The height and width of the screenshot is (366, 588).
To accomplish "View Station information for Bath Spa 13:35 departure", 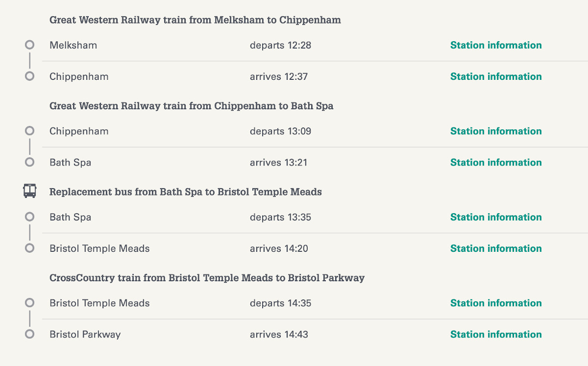I will click(496, 217).
